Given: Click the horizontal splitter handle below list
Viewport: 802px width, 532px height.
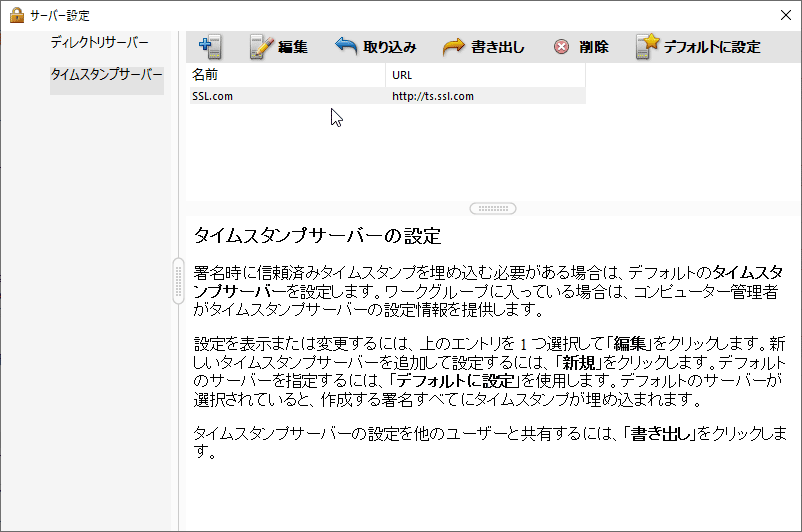Looking at the screenshot, I should coord(493,208).
